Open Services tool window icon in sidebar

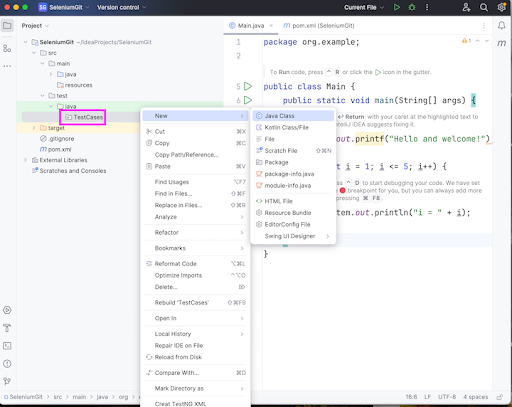point(7,310)
